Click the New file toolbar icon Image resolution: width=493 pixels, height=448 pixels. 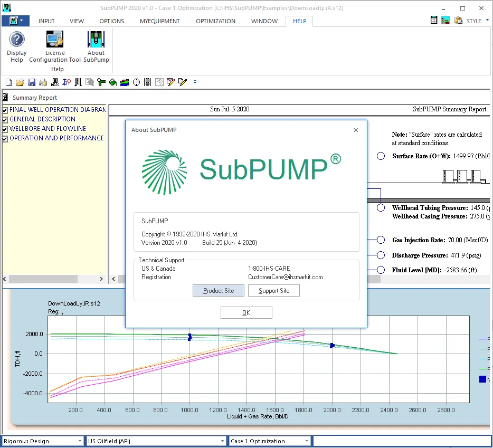pos(9,82)
